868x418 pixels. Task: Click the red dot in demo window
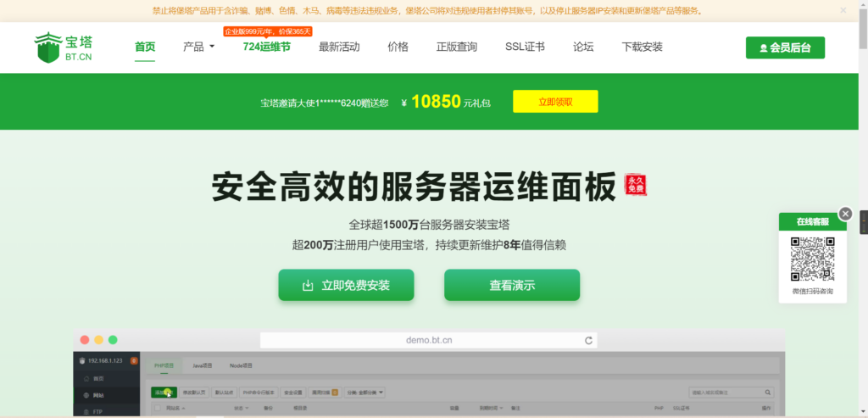click(x=85, y=339)
